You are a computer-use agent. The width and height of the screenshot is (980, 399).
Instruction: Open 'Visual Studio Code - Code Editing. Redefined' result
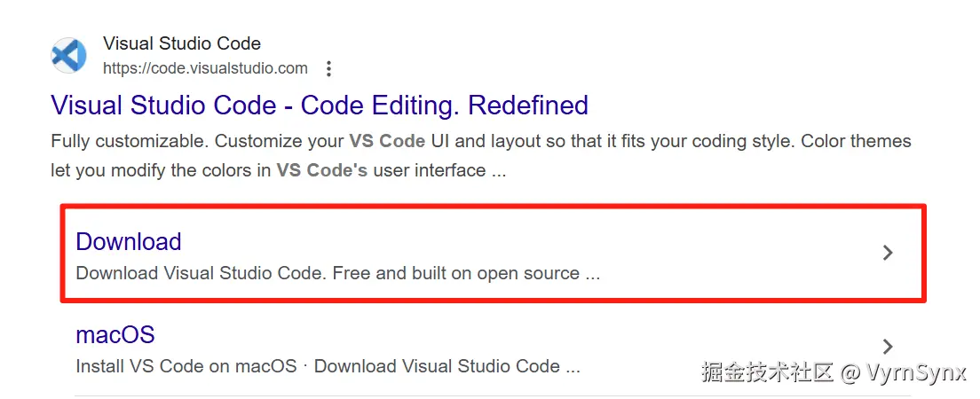[320, 105]
